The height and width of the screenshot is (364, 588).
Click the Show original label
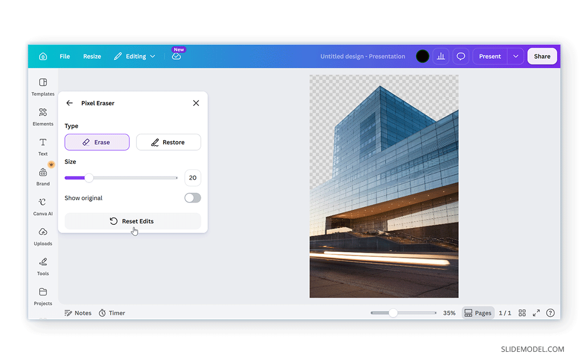pyautogui.click(x=83, y=198)
